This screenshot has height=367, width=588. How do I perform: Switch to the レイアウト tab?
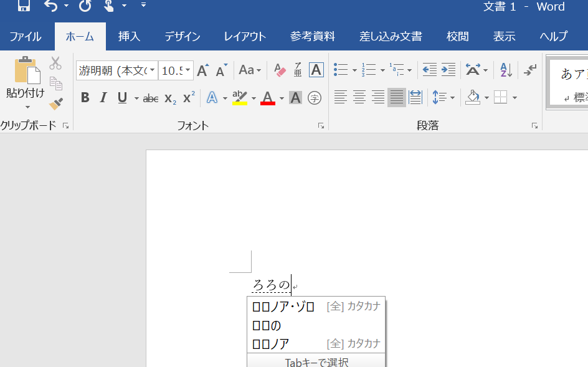click(x=245, y=36)
